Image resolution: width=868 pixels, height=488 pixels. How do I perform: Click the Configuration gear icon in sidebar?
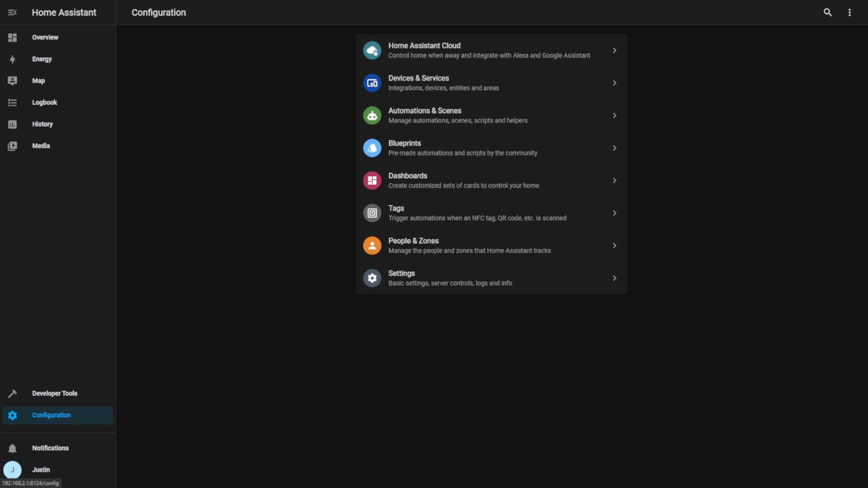click(12, 415)
